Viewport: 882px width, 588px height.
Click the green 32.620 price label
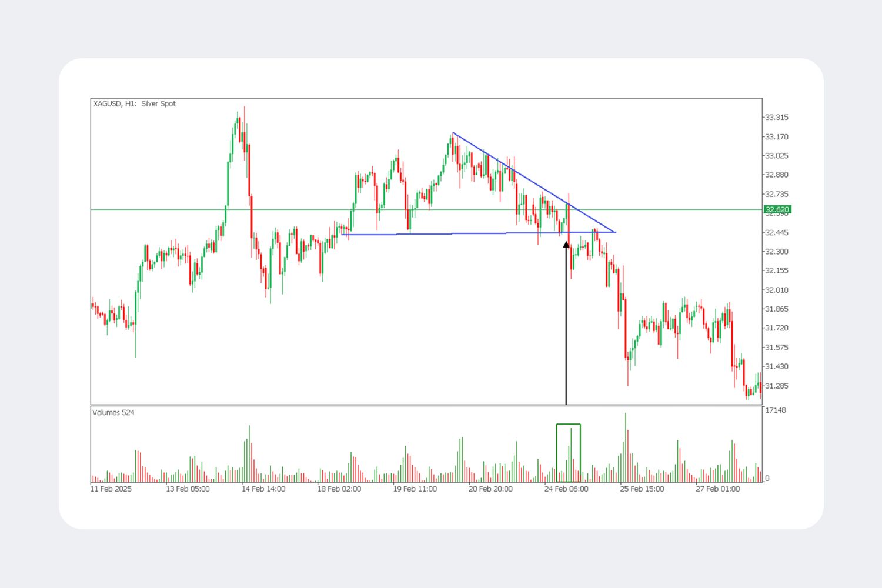pyautogui.click(x=777, y=209)
